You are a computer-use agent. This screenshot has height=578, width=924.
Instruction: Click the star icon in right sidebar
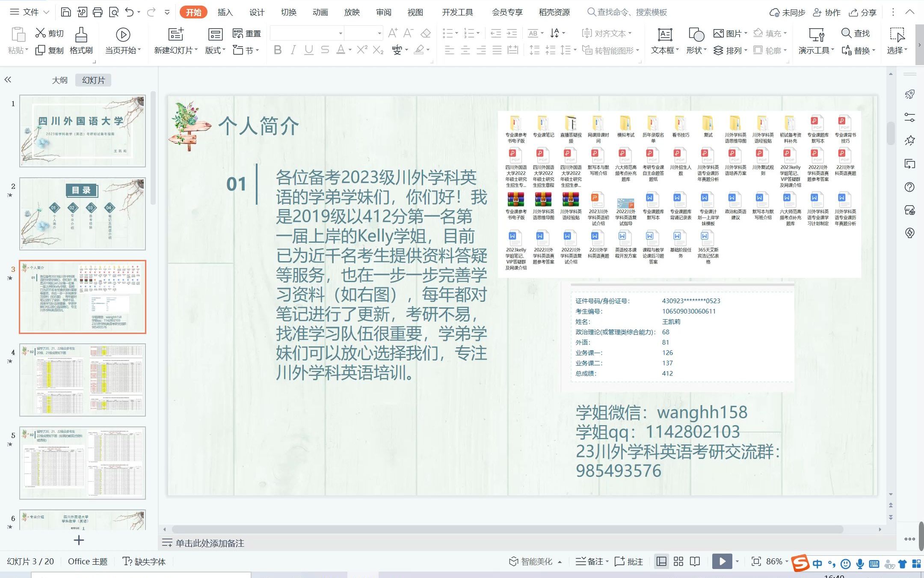click(x=910, y=140)
